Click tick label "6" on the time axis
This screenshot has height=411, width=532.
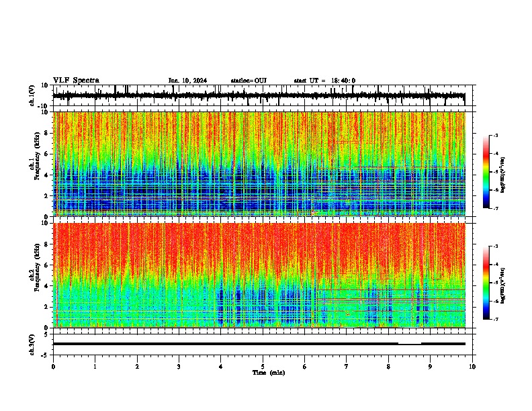[x=305, y=367]
